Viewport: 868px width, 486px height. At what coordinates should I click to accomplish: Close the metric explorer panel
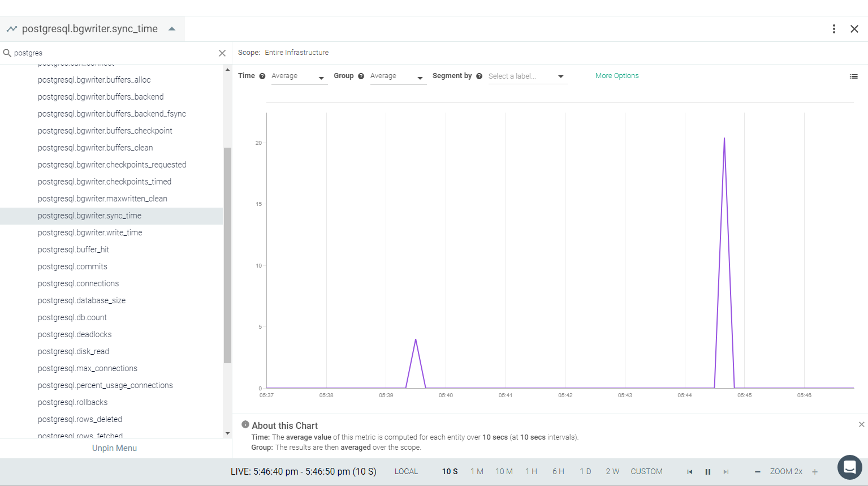854,29
